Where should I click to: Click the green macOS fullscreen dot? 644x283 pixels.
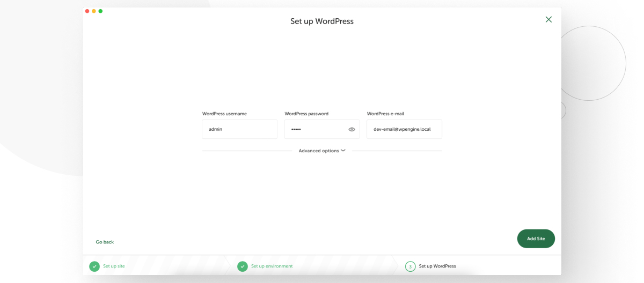coord(100,11)
